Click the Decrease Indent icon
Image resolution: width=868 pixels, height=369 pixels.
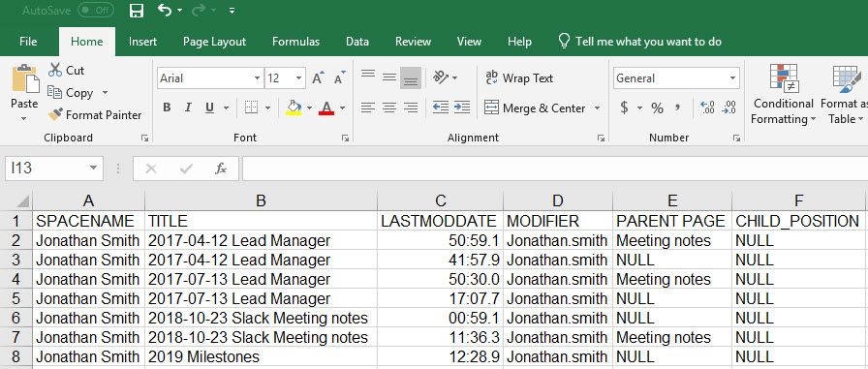coord(441,108)
